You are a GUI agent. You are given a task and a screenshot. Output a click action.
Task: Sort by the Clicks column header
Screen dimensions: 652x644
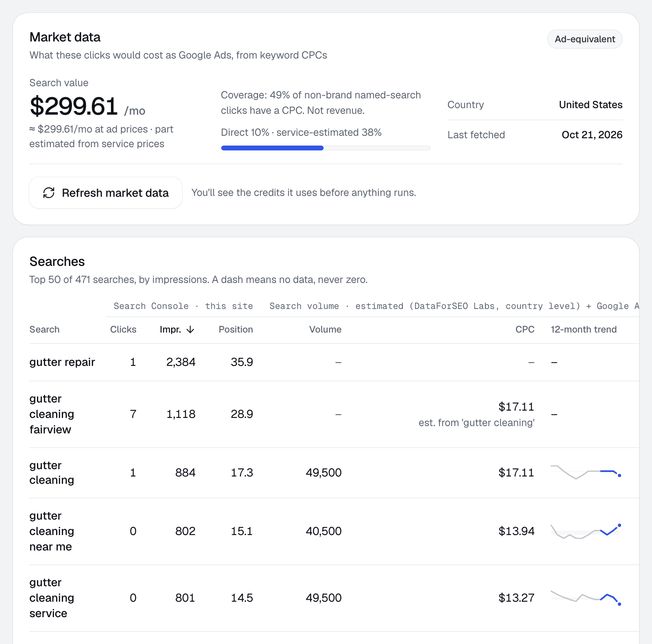tap(123, 329)
